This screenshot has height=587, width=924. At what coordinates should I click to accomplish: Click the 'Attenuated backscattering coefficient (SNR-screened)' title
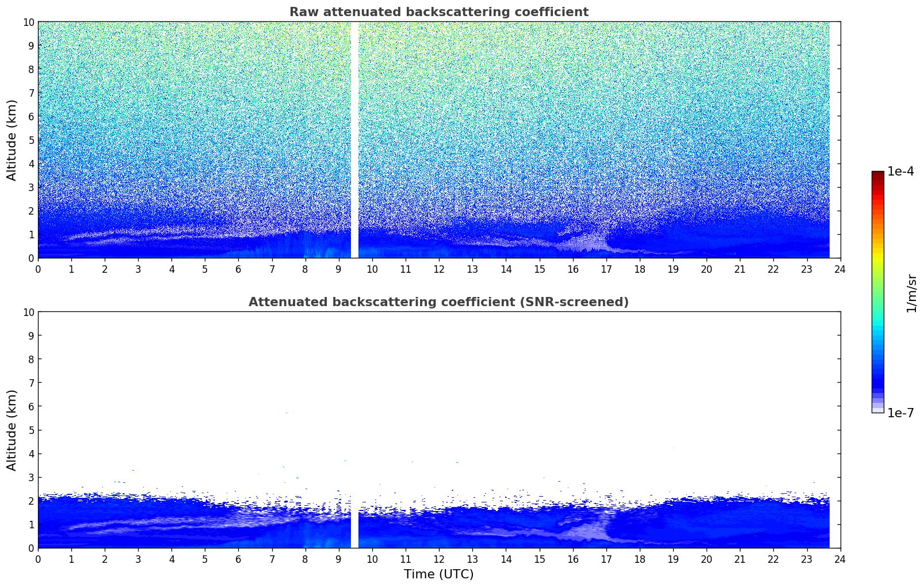click(438, 302)
